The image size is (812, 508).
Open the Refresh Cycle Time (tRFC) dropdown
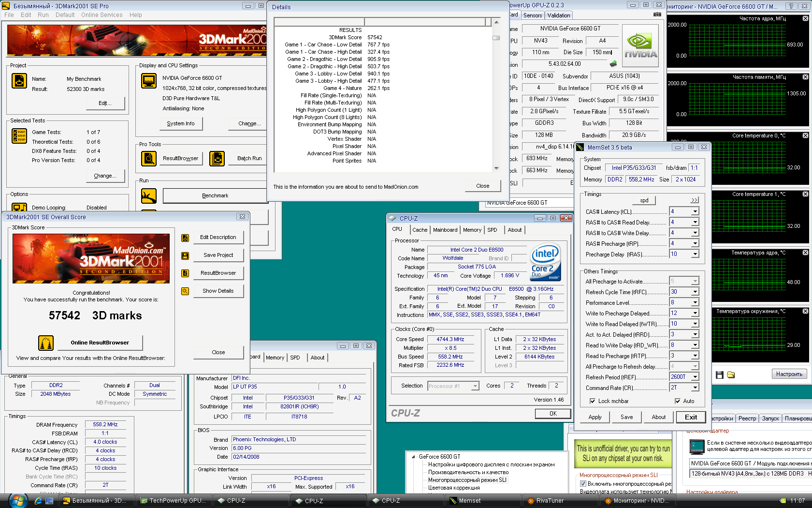695,292
